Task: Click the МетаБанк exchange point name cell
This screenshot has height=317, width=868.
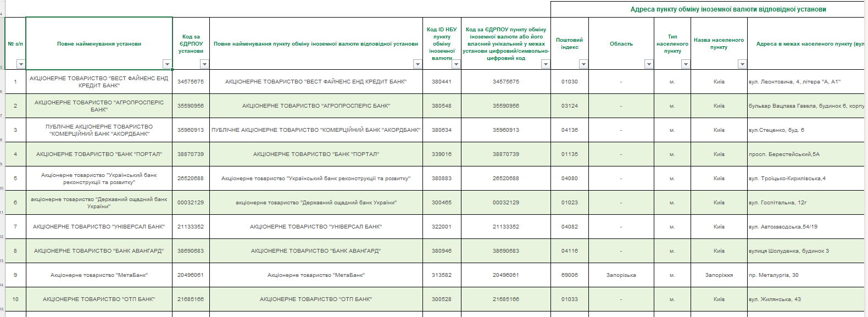Action: 316,275
